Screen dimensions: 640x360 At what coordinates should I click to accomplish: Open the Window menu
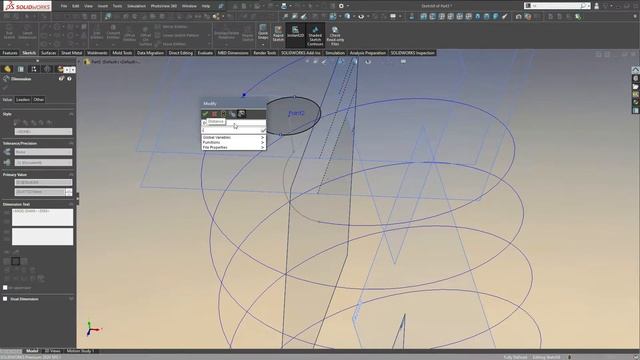(189, 6)
